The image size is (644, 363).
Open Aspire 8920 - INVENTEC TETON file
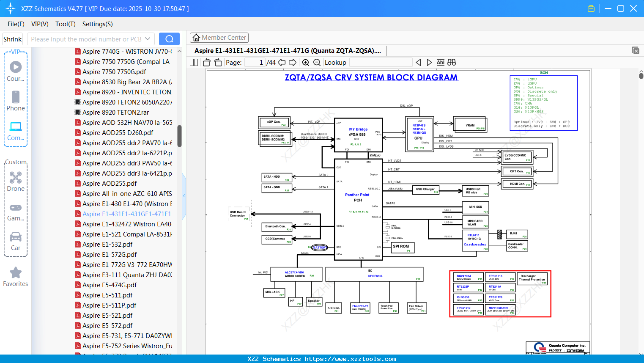[123, 92]
